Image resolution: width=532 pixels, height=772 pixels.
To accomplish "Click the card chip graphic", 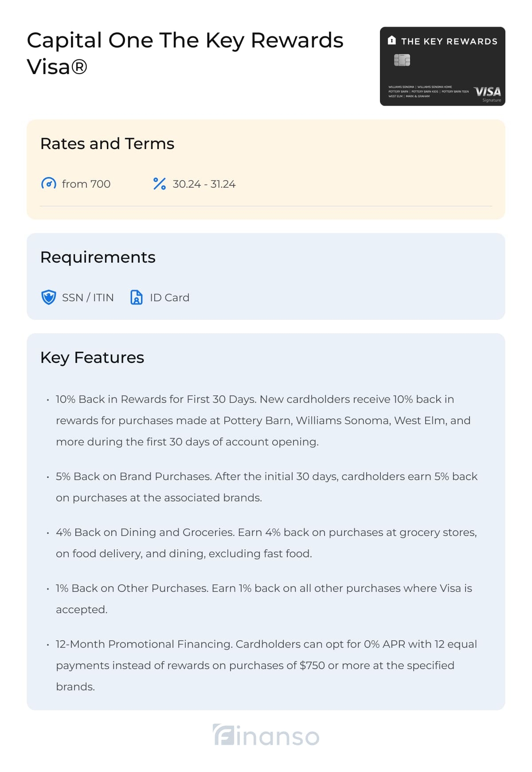I will (x=402, y=60).
